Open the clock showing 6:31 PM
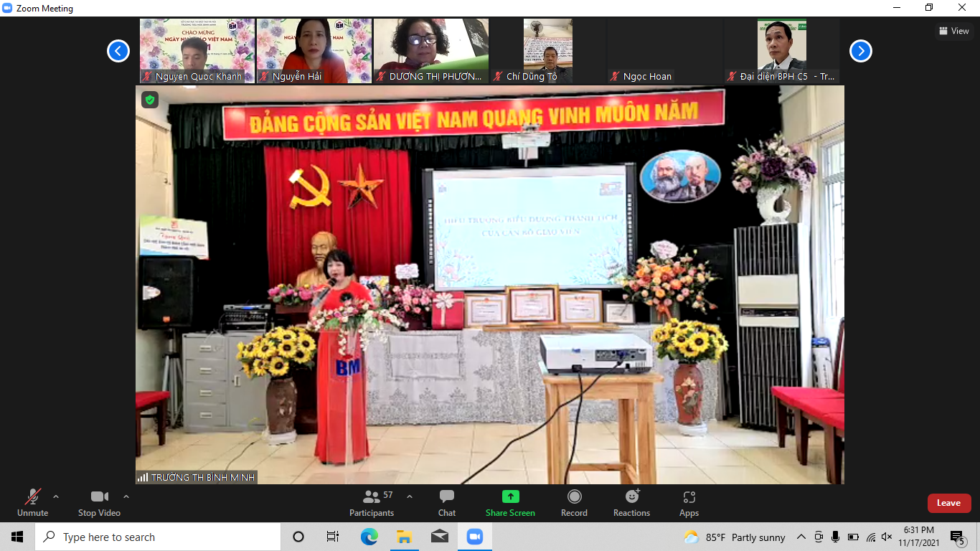Image resolution: width=980 pixels, height=551 pixels. [x=918, y=537]
